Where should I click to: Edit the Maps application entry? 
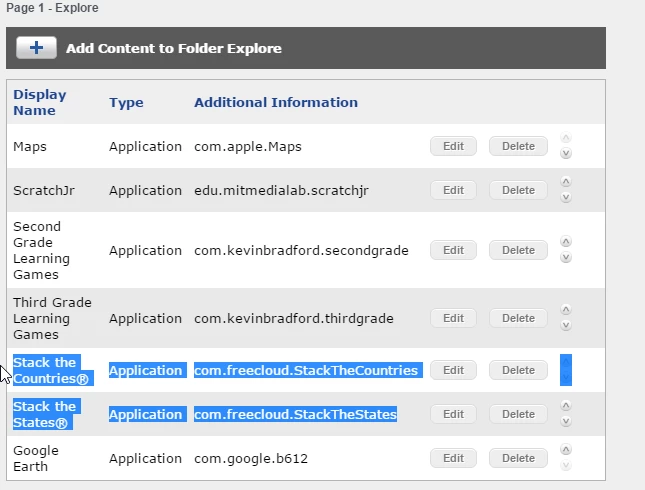[453, 146]
